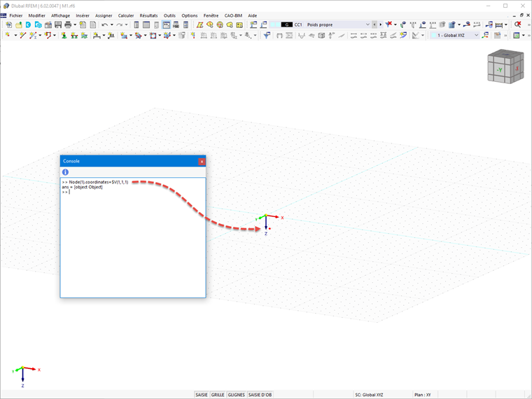The image size is (532, 399).
Task: Click the blue circular arrow icon
Action: (x=28, y=24)
